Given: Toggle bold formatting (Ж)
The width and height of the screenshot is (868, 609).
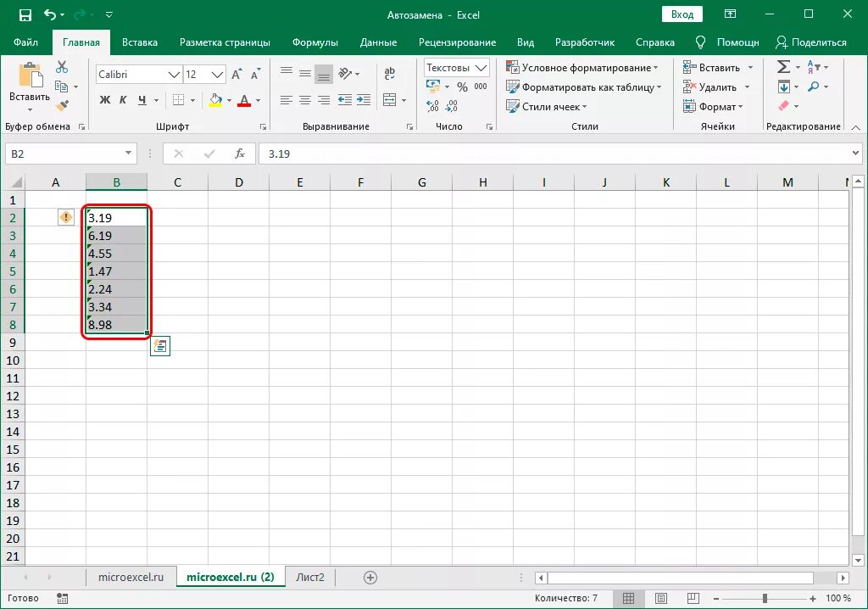Looking at the screenshot, I should tap(104, 100).
